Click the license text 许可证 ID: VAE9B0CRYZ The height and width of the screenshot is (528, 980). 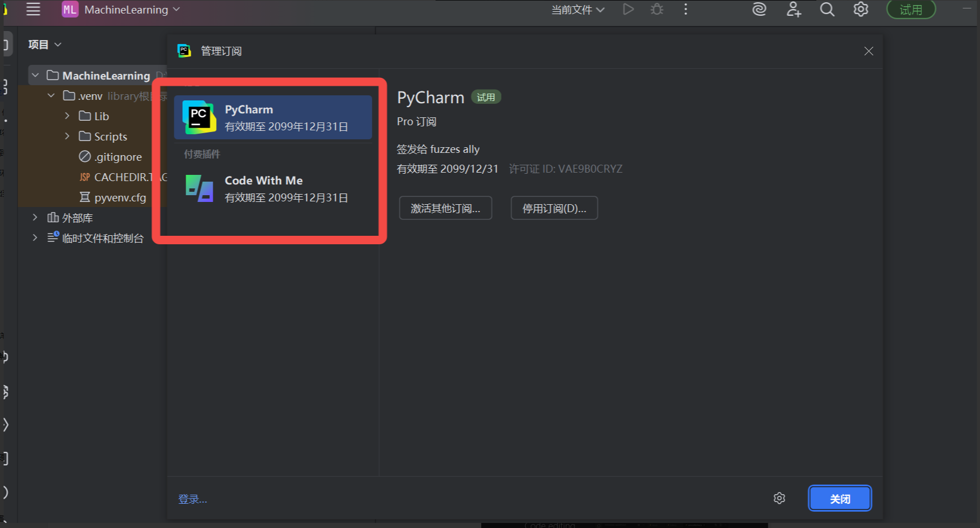[565, 169]
